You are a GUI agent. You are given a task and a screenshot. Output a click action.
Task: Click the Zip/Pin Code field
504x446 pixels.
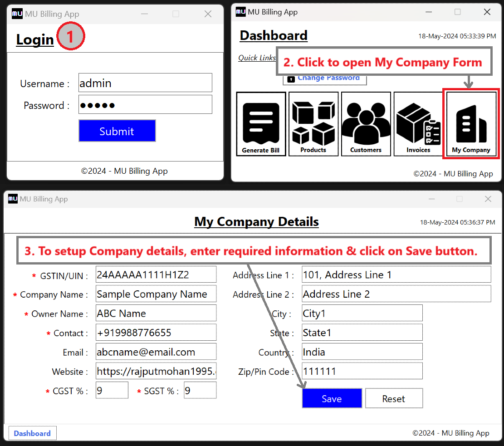pyautogui.click(x=362, y=371)
